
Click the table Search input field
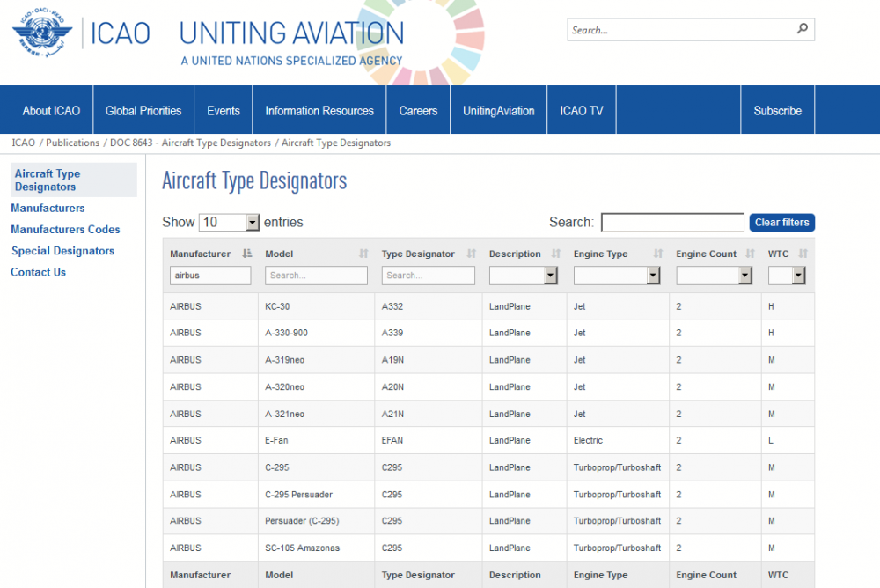[x=672, y=222]
